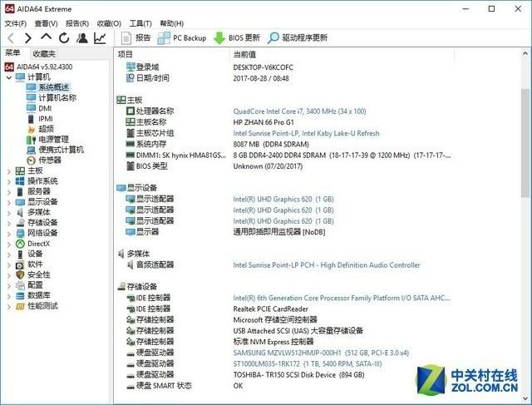Click the 当前值 column header
Viewport: 532px width, 405px height.
244,54
